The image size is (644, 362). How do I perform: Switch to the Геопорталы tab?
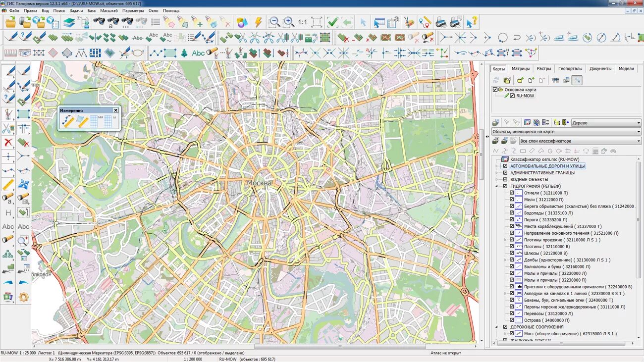coord(570,69)
